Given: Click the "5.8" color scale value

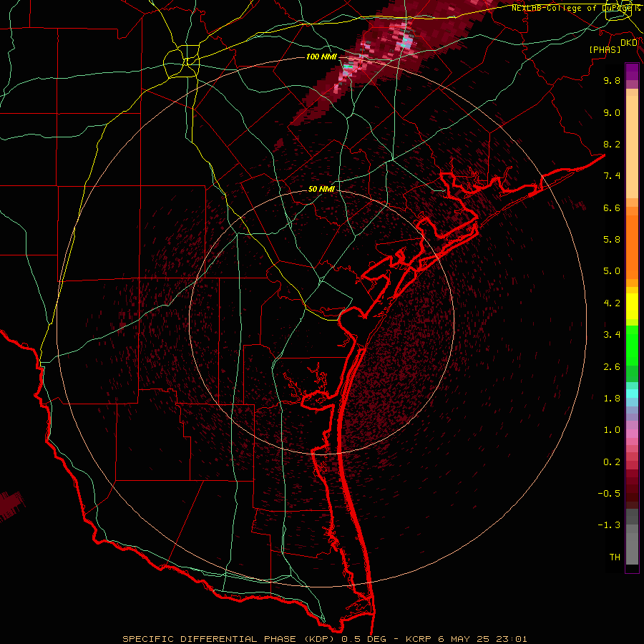Looking at the screenshot, I should pos(612,240).
